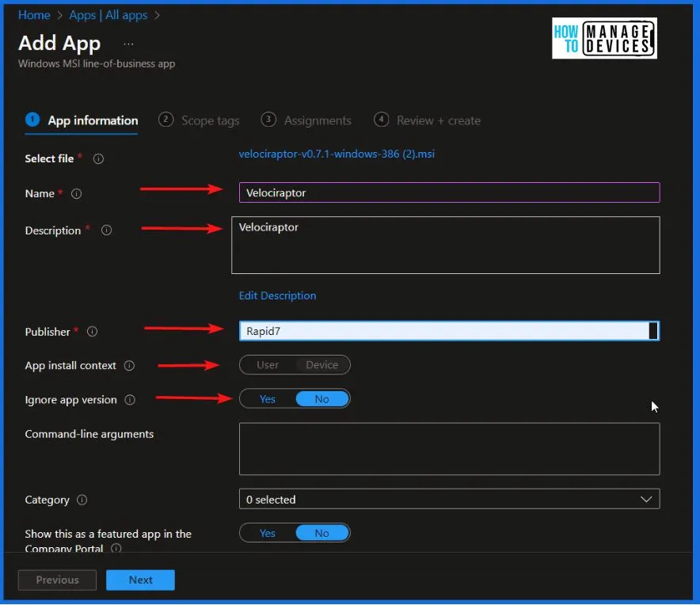Image resolution: width=700 pixels, height=605 pixels.
Task: Click the Next button
Action: point(140,580)
